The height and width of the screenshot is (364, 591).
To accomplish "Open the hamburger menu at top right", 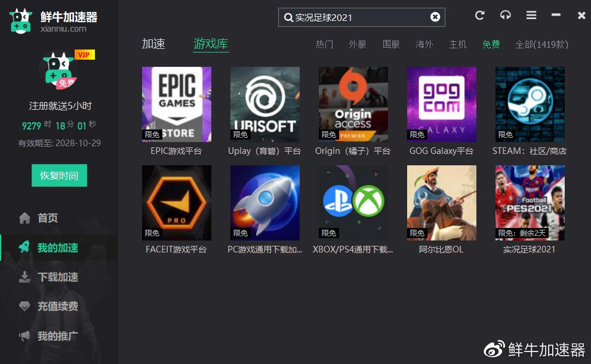I will [x=531, y=16].
